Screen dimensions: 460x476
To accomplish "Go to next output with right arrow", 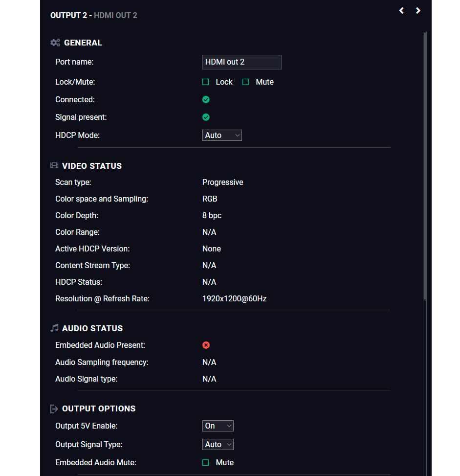I will pyautogui.click(x=418, y=11).
